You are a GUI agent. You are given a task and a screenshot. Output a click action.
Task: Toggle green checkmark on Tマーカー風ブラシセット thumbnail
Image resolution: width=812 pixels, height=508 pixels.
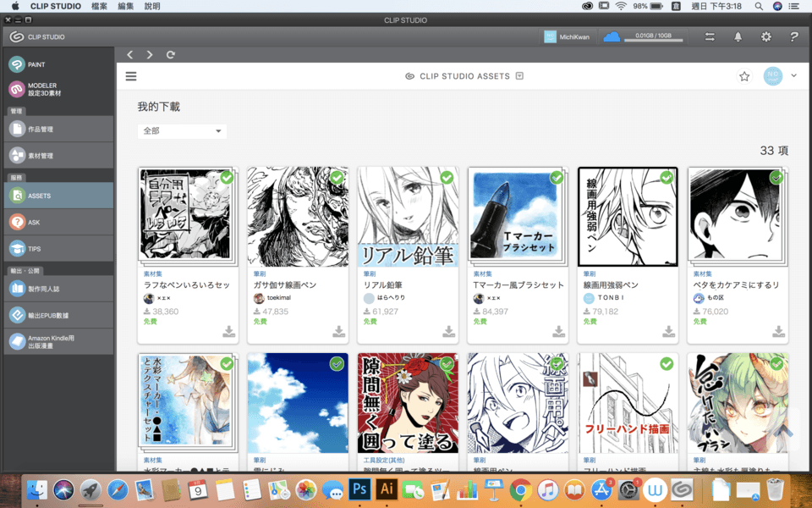557,178
